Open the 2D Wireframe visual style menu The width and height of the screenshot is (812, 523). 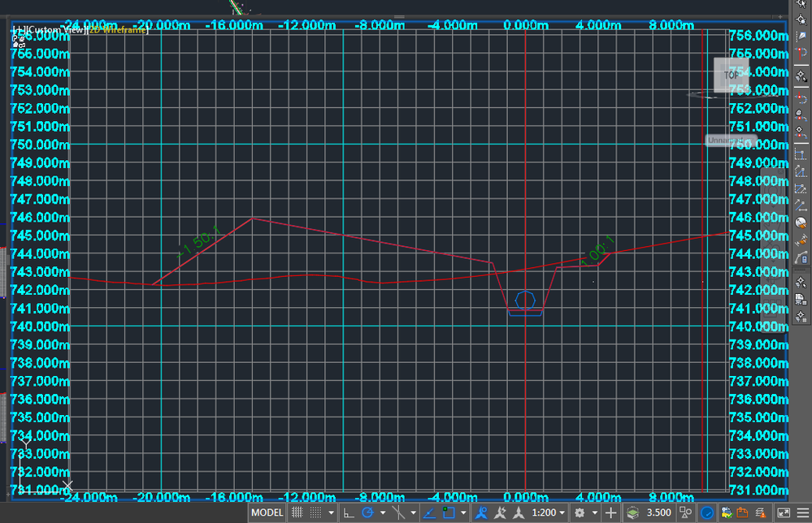point(118,29)
